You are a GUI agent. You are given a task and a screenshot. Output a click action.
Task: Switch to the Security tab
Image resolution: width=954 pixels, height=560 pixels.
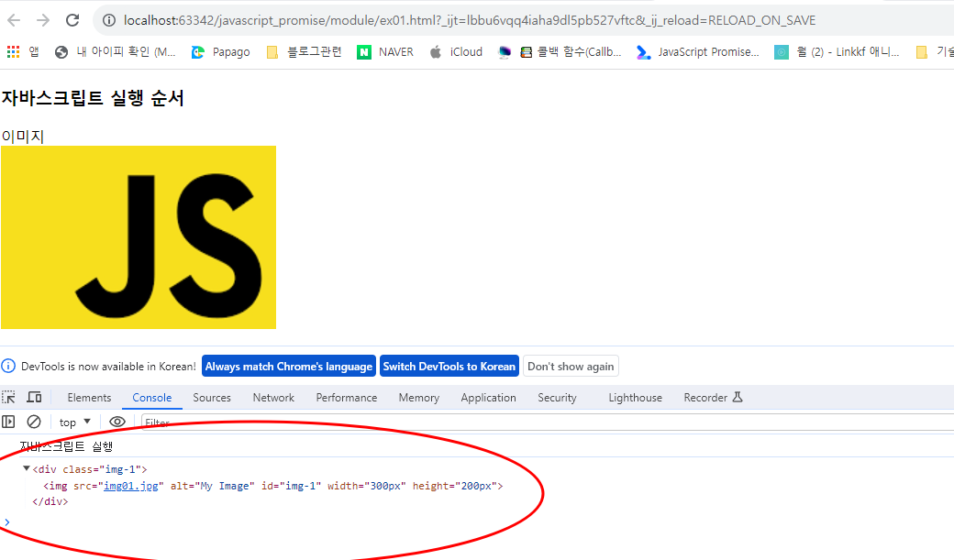(x=557, y=398)
